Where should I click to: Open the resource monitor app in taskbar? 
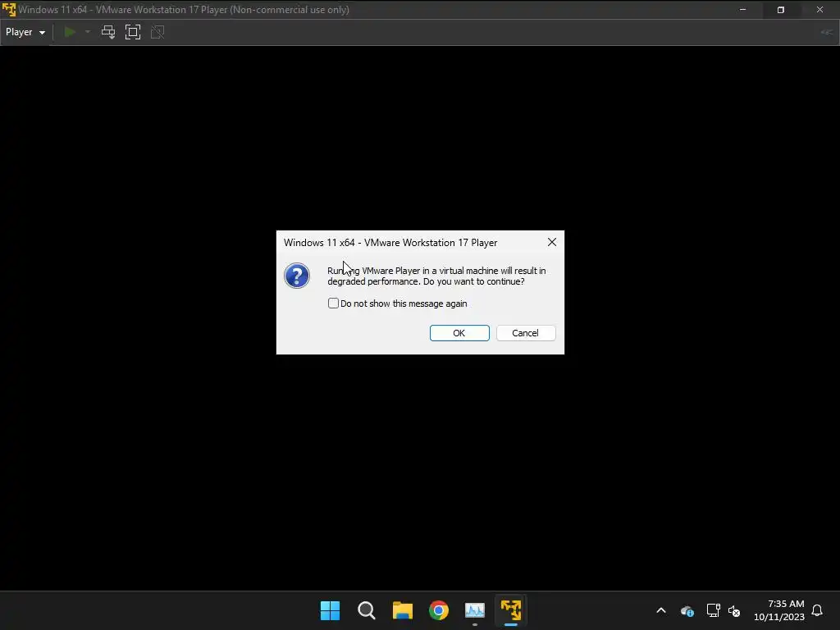[x=475, y=610]
